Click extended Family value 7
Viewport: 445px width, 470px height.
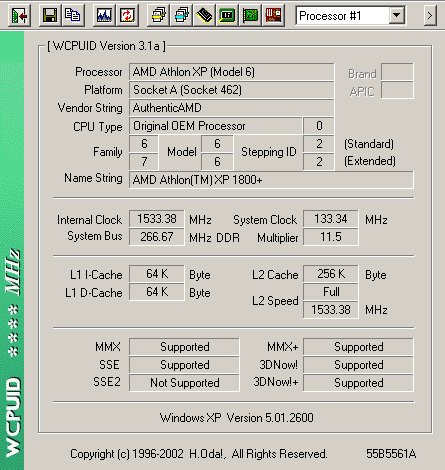(144, 162)
